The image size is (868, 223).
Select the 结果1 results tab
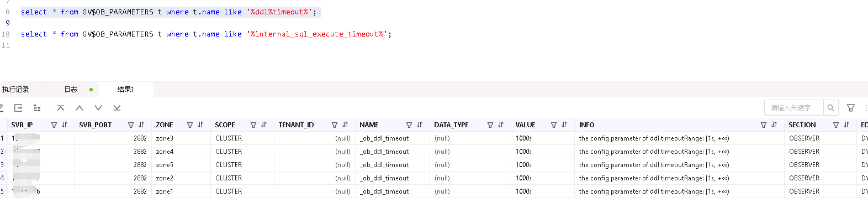tap(125, 90)
